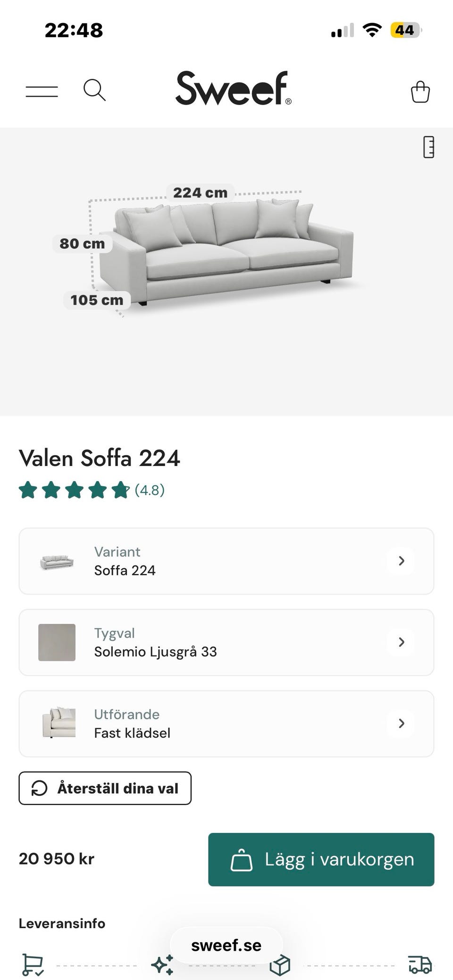
Task: Tap the search magnifier icon
Action: pos(94,90)
